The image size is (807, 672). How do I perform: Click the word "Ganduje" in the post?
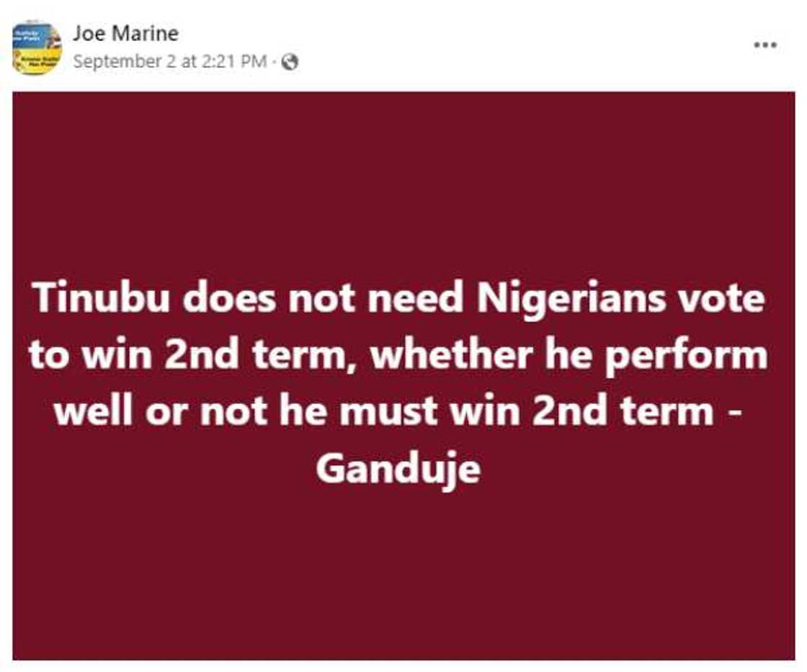click(398, 470)
